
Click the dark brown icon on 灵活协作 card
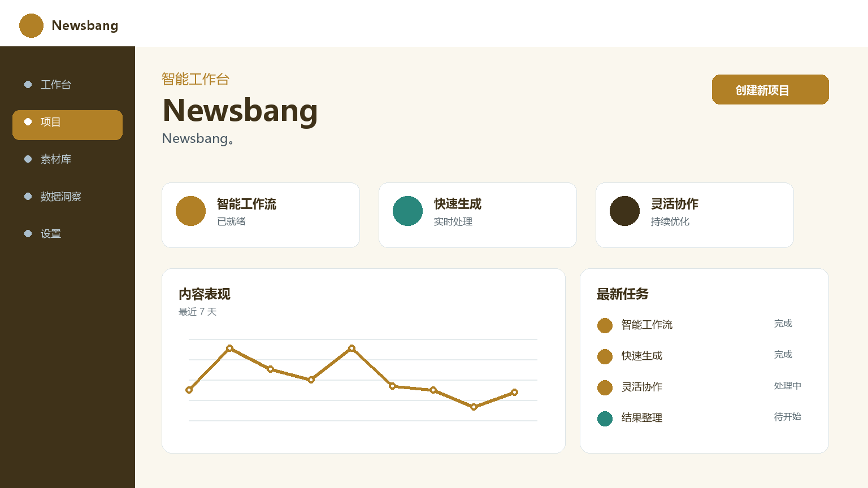(x=624, y=211)
